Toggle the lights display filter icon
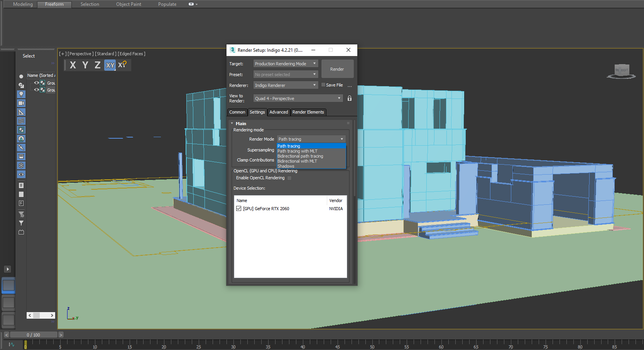The width and height of the screenshot is (644, 350). point(21,94)
